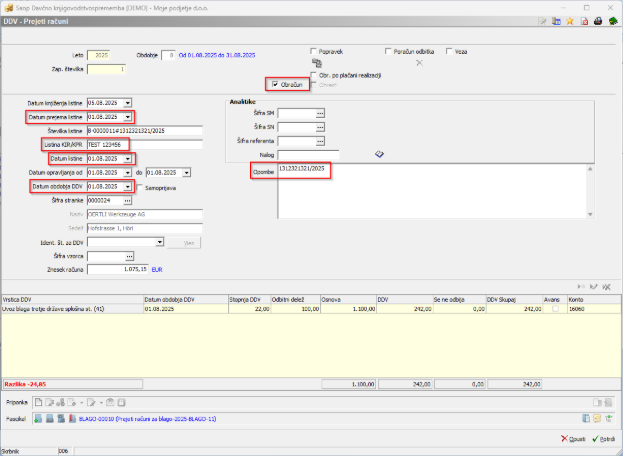Click the save disk icon in Priponka toolbar
The width and height of the screenshot is (624, 456).
tap(121, 402)
